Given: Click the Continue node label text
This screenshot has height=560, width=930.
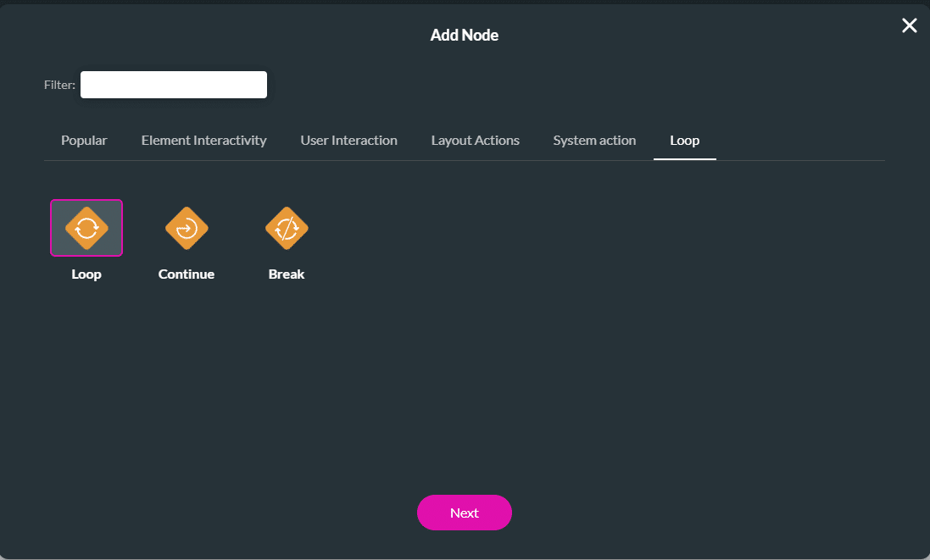Looking at the screenshot, I should (187, 274).
